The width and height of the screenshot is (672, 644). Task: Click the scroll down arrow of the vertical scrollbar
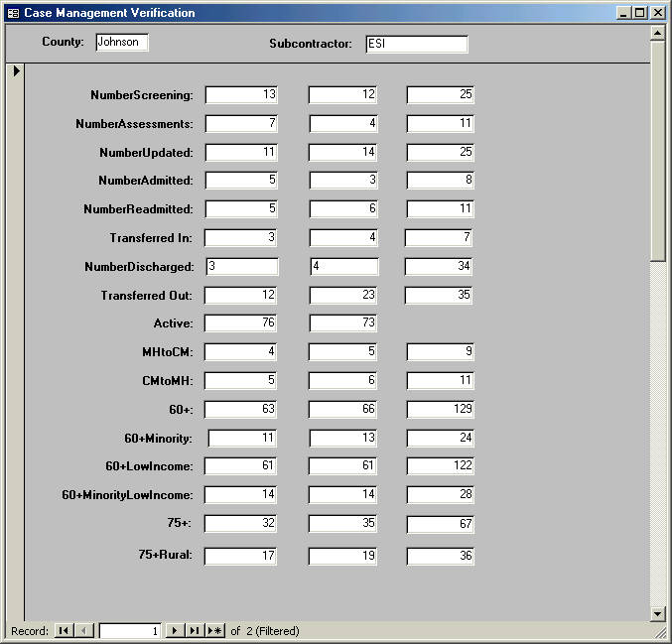click(x=658, y=613)
